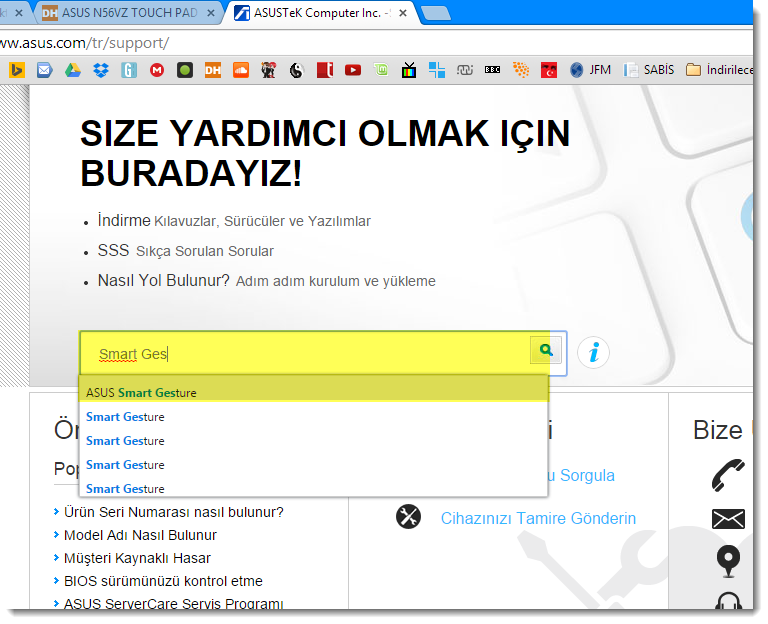Viewport: 768px width, 624px height.
Task: Click the teal G bookmark icon
Action: coord(129,71)
